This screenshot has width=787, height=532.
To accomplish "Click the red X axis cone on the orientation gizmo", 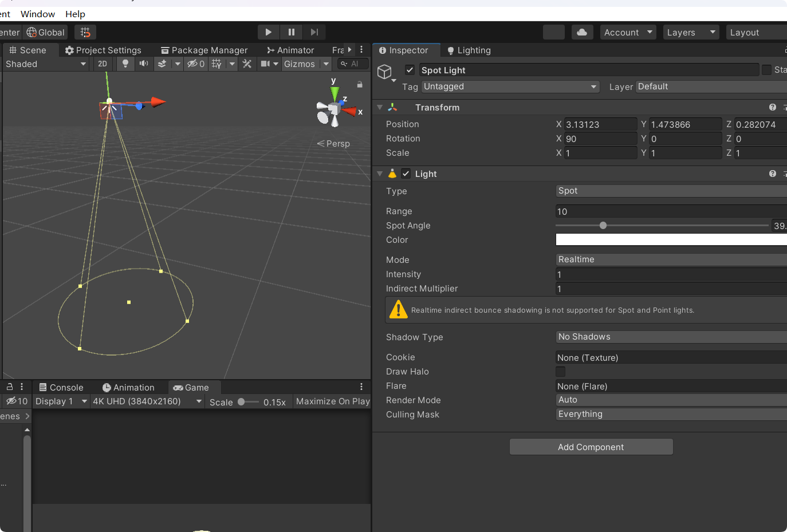I will 349,111.
